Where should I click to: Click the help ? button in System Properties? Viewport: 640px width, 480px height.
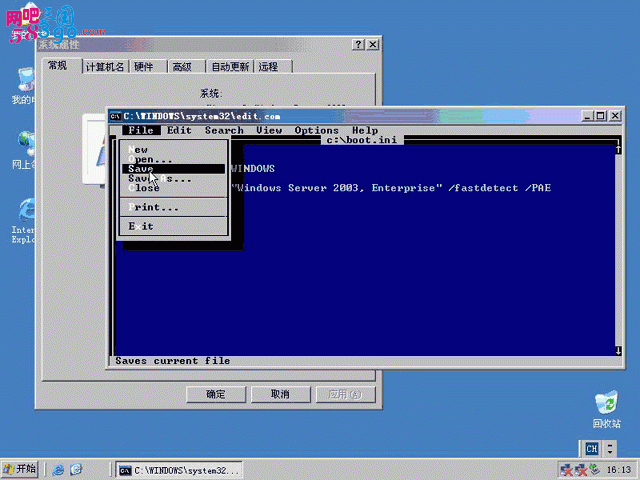pos(358,44)
